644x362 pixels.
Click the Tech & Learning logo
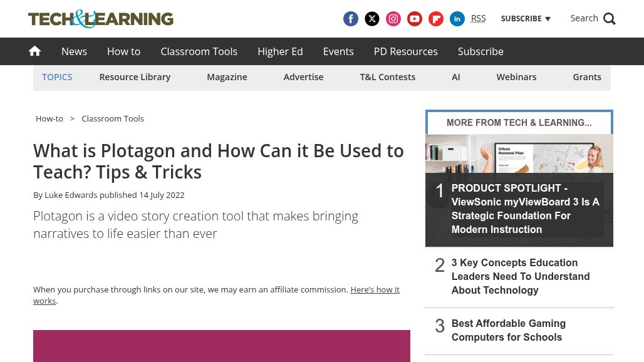click(x=101, y=19)
